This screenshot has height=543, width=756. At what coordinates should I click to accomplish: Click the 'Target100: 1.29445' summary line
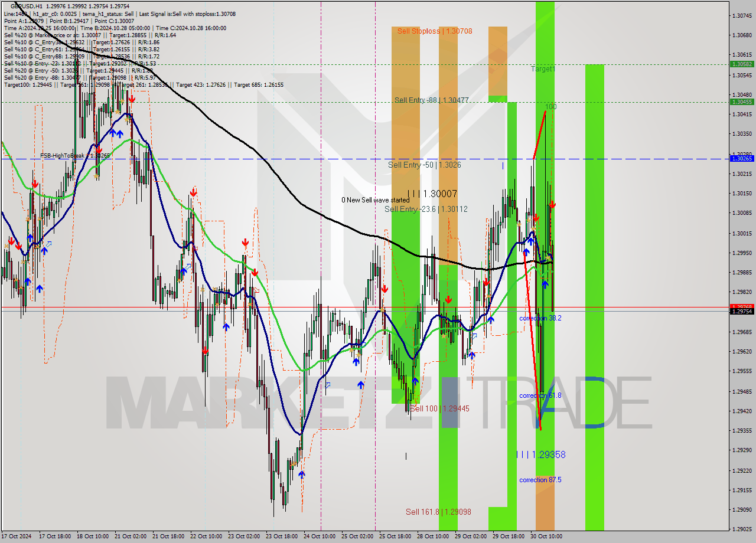[x=144, y=85]
